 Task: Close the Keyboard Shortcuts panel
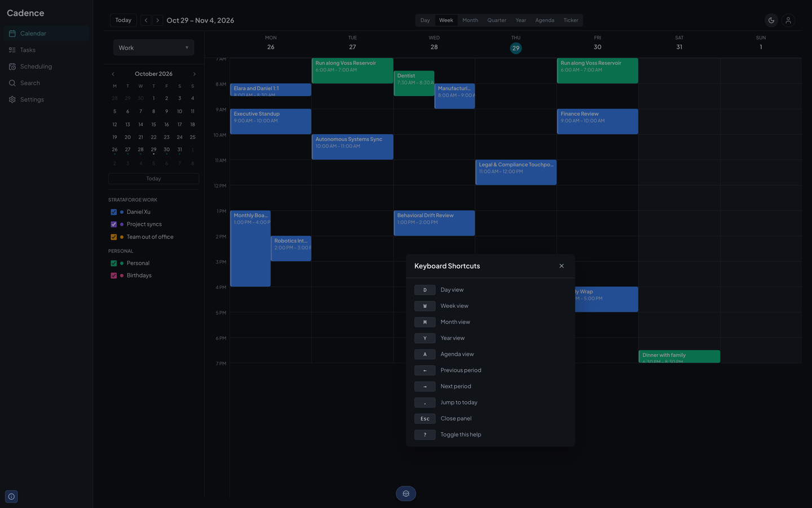click(562, 266)
